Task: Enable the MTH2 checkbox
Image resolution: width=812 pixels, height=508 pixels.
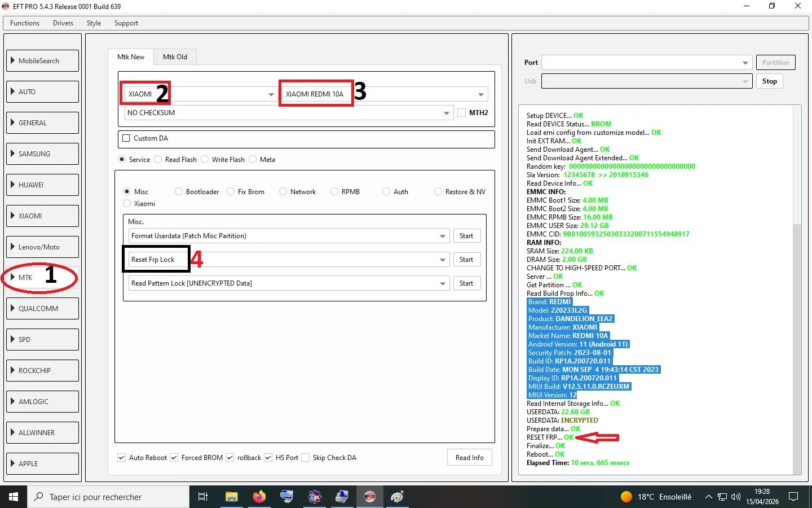Action: [462, 113]
